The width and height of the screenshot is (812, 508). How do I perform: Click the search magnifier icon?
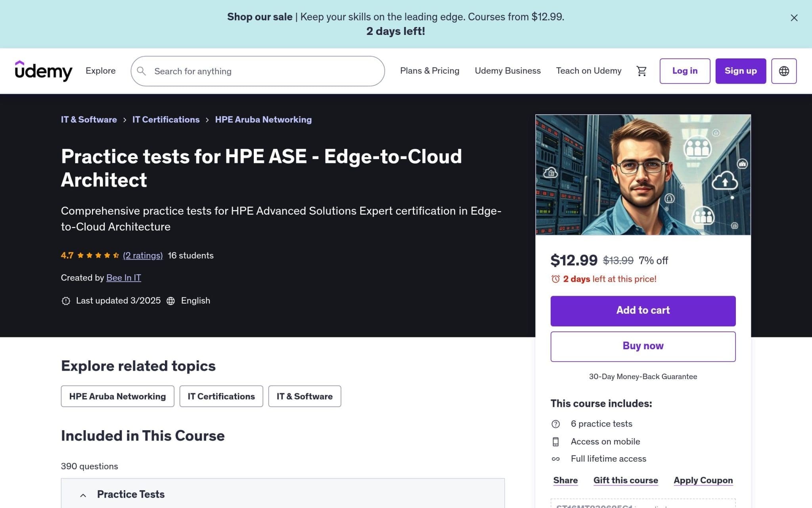point(141,71)
